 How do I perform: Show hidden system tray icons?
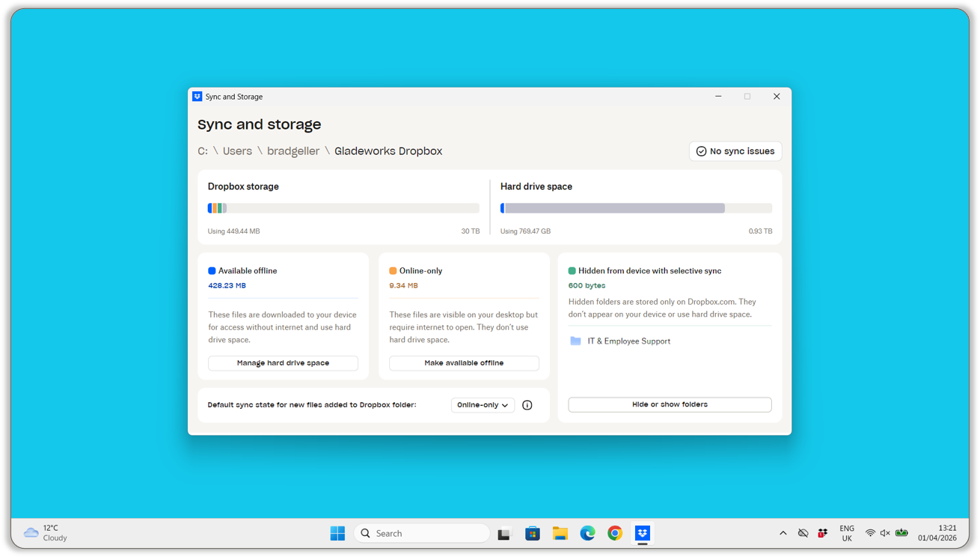(783, 533)
